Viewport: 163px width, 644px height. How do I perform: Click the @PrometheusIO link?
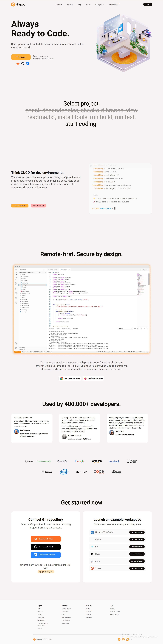(128, 435)
